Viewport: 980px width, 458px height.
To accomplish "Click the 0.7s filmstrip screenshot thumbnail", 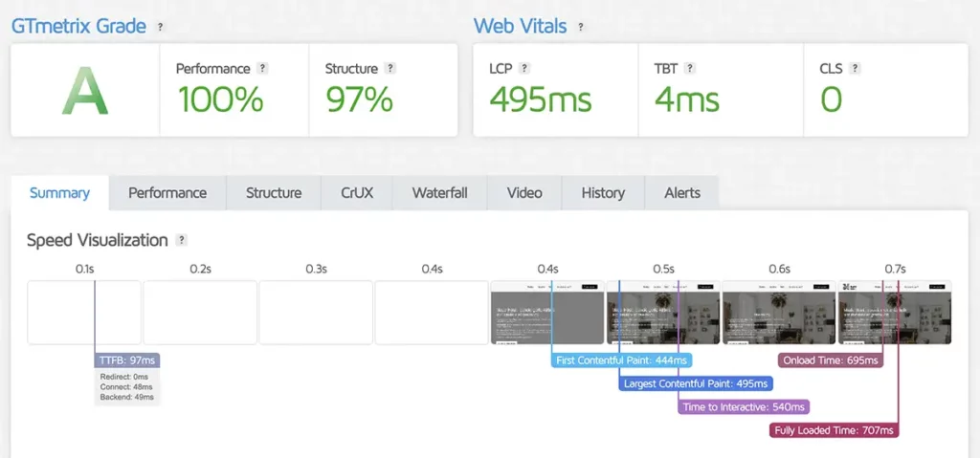I will pyautogui.click(x=895, y=313).
